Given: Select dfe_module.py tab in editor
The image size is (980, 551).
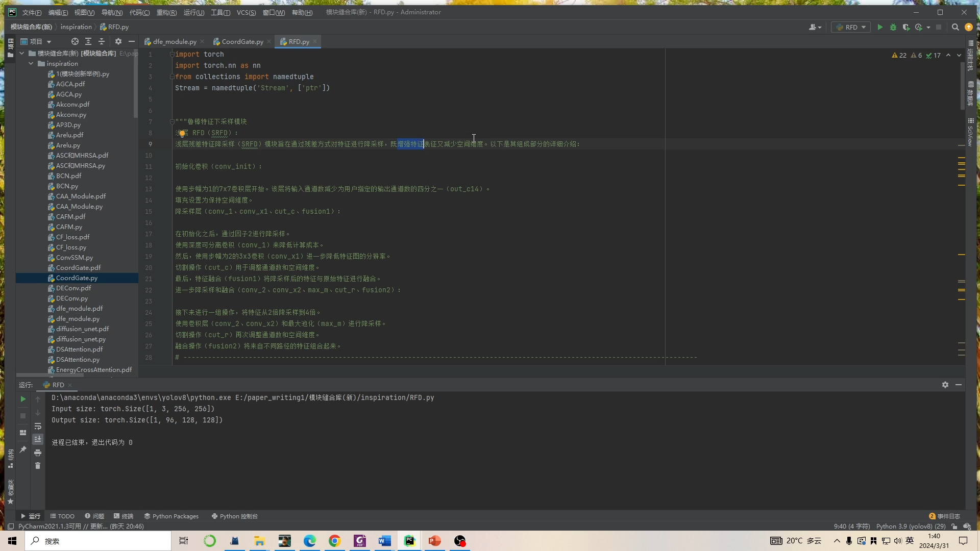Looking at the screenshot, I should (173, 42).
